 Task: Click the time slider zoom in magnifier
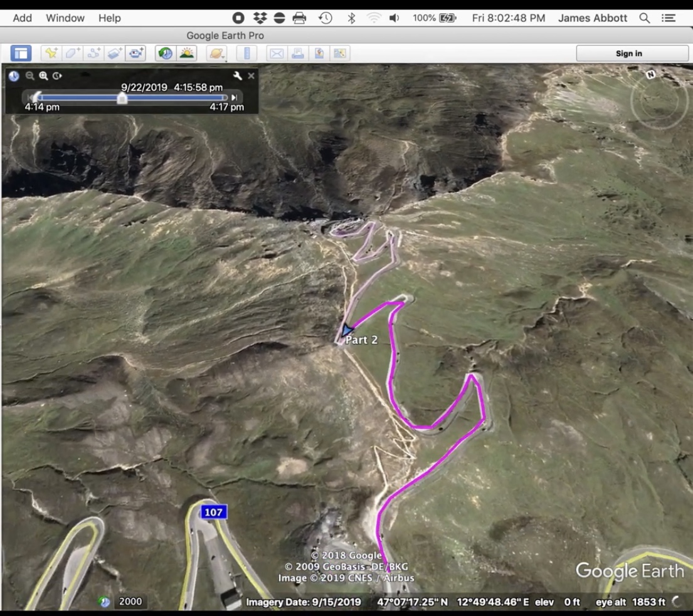43,76
